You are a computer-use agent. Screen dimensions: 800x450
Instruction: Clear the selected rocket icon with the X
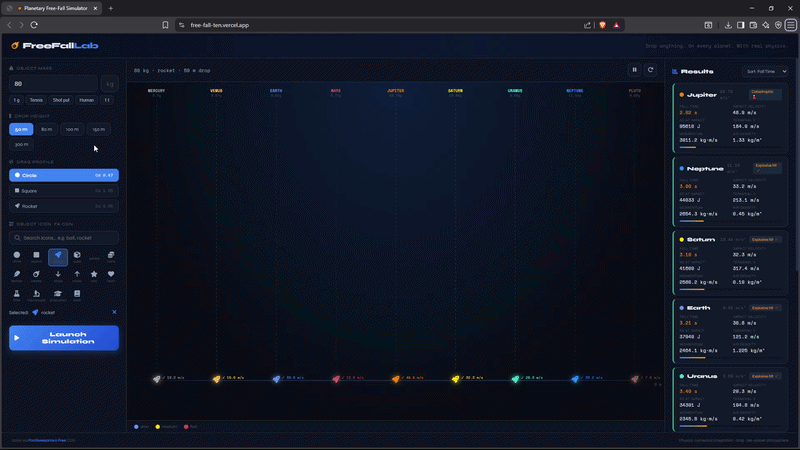click(114, 312)
